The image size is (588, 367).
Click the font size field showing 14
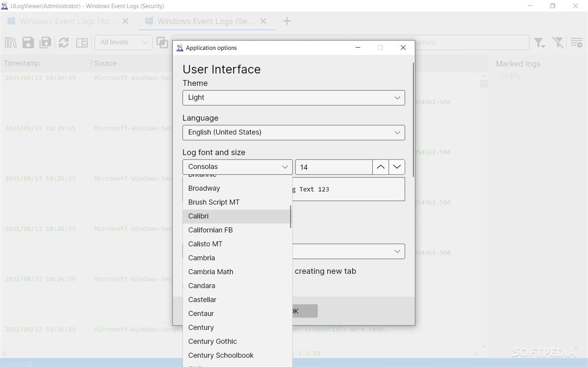click(x=334, y=167)
